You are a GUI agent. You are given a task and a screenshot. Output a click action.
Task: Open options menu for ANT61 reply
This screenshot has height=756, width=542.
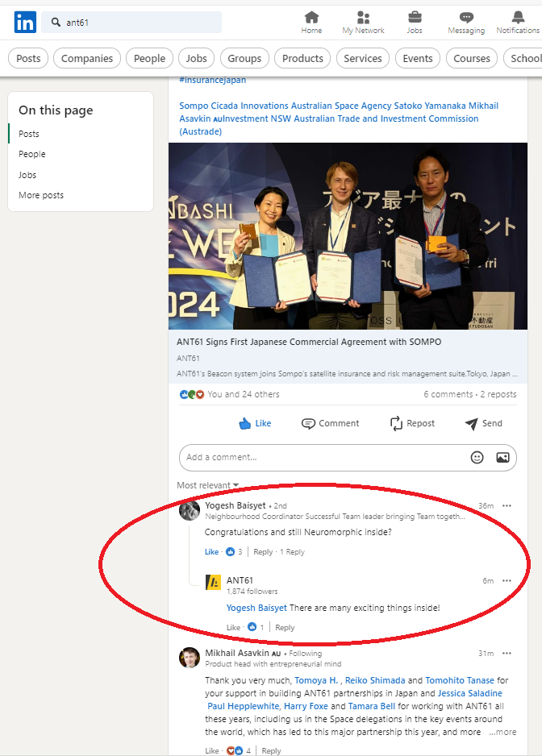[507, 580]
